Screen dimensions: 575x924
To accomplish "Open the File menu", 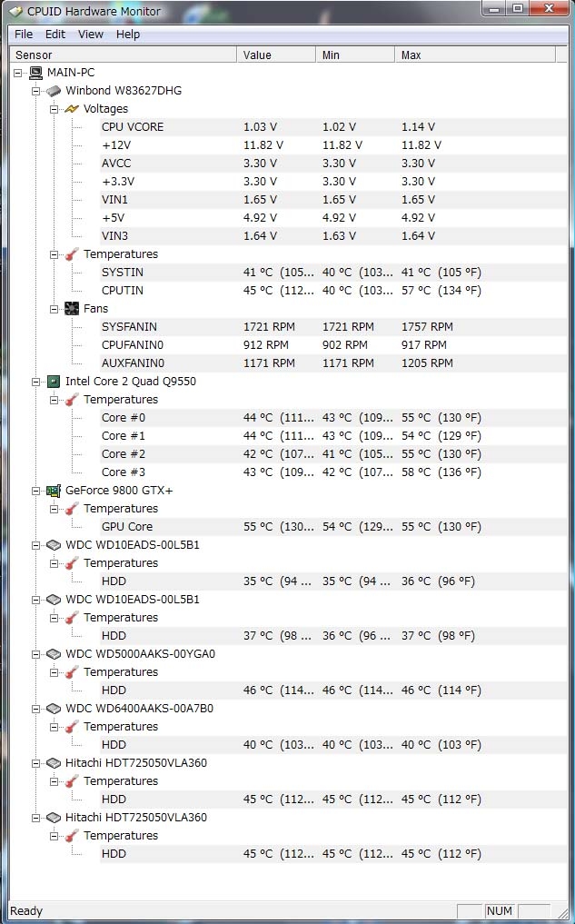I will tap(24, 35).
